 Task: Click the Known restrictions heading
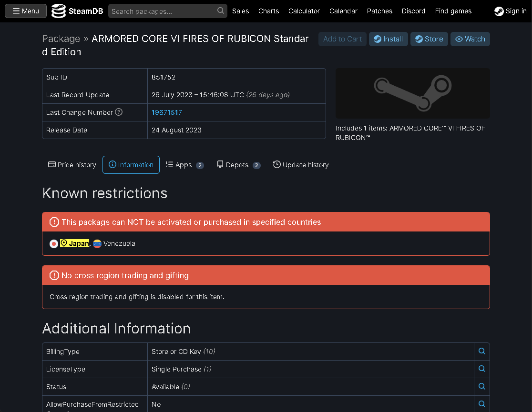105,193
